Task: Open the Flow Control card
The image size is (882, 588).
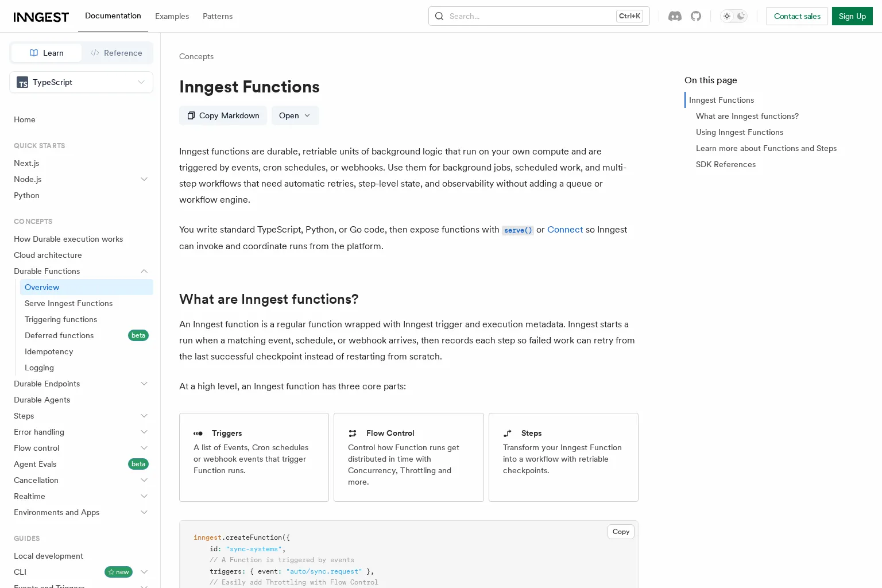Action: 409,457
